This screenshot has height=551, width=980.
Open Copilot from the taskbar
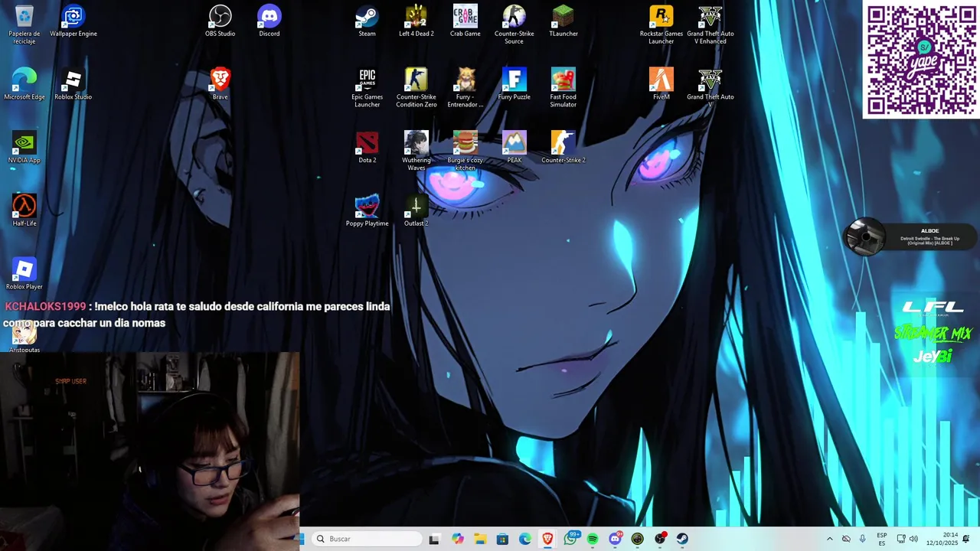point(458,539)
